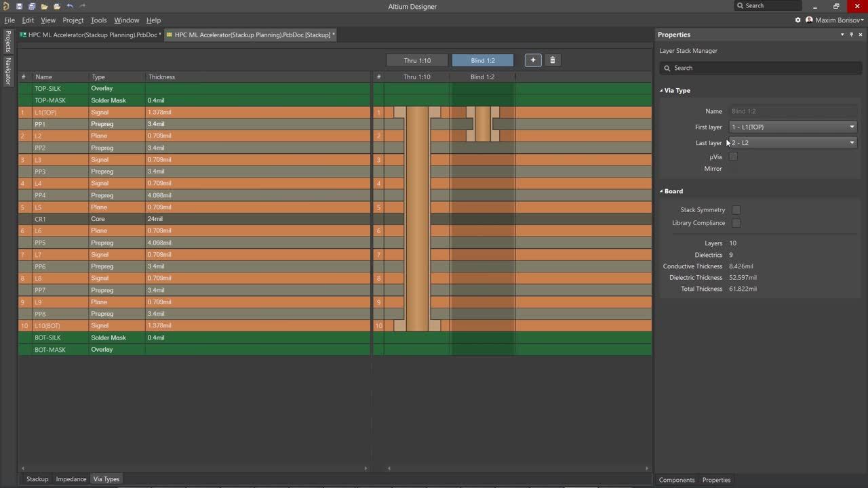Screen dimensions: 868x488
Task: Open the Tools menu
Action: point(98,20)
